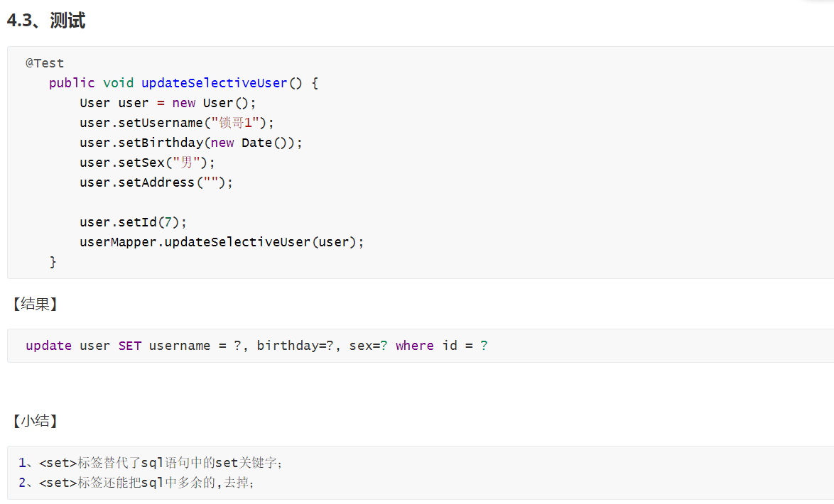The image size is (834, 504).
Task: Click the update keyword in the SQL result
Action: 48,346
